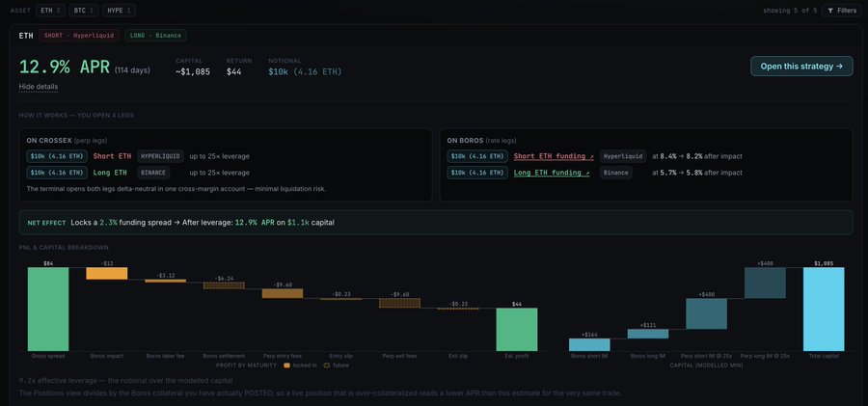Image resolution: width=868 pixels, height=406 pixels.
Task: Select the Boros impact bar
Action: click(x=107, y=274)
